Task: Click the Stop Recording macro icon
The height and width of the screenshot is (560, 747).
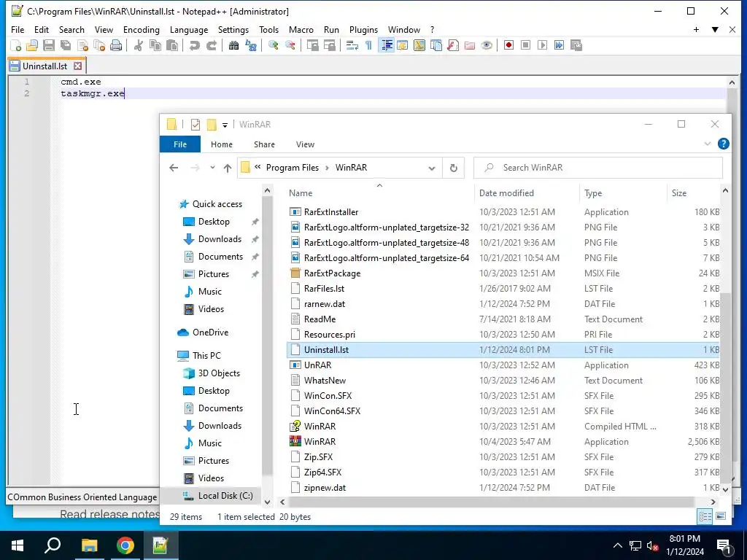Action: tap(525, 45)
